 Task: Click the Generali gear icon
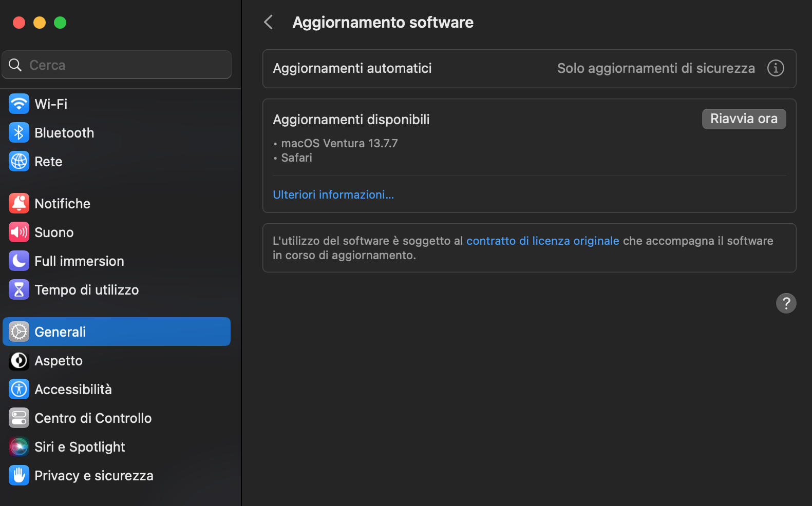click(19, 332)
